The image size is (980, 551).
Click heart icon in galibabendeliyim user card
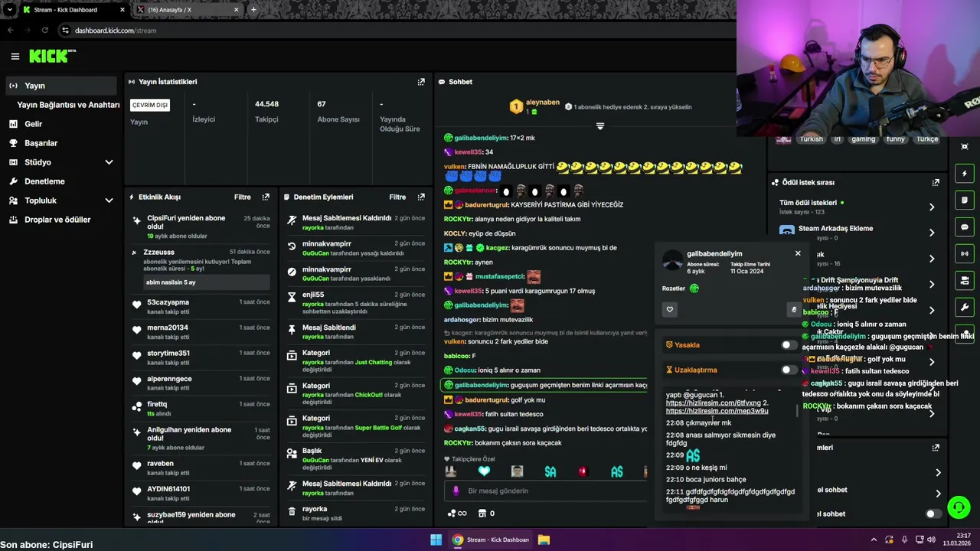coord(670,309)
